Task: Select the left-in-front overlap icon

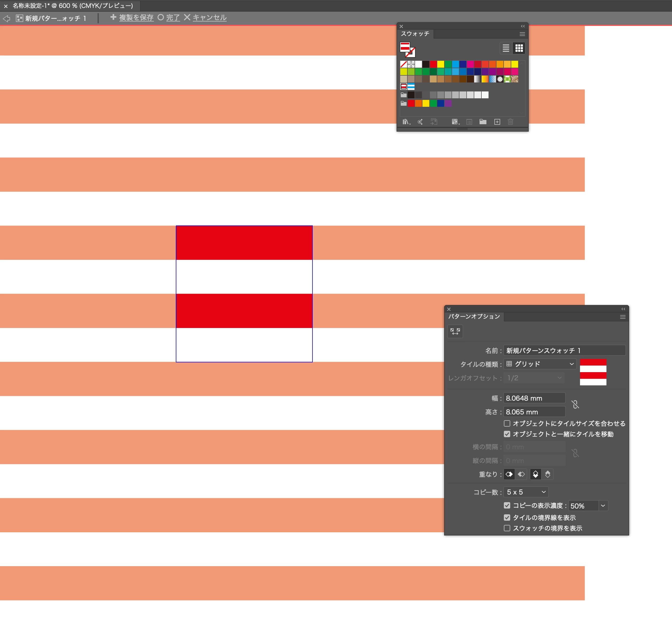Action: pyautogui.click(x=509, y=474)
